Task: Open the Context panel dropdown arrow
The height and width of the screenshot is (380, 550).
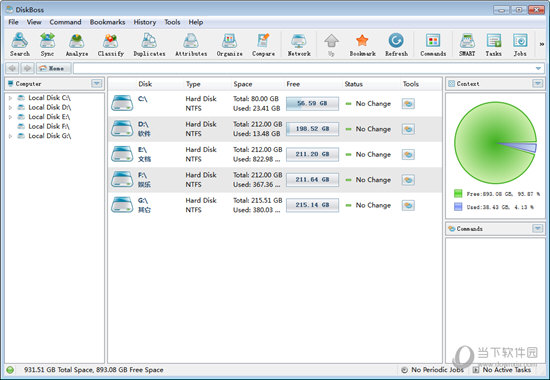Action: 537,84
